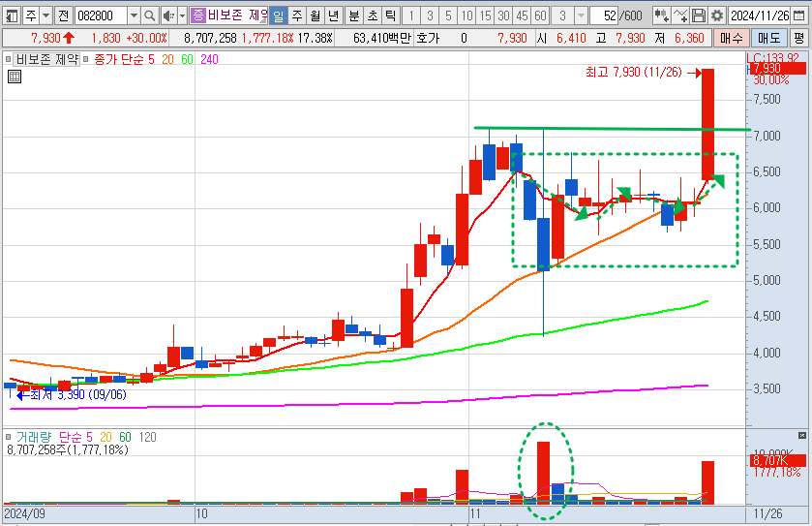Open chart settings gear icon
Viewport: 812px width, 526px height.
717,16
